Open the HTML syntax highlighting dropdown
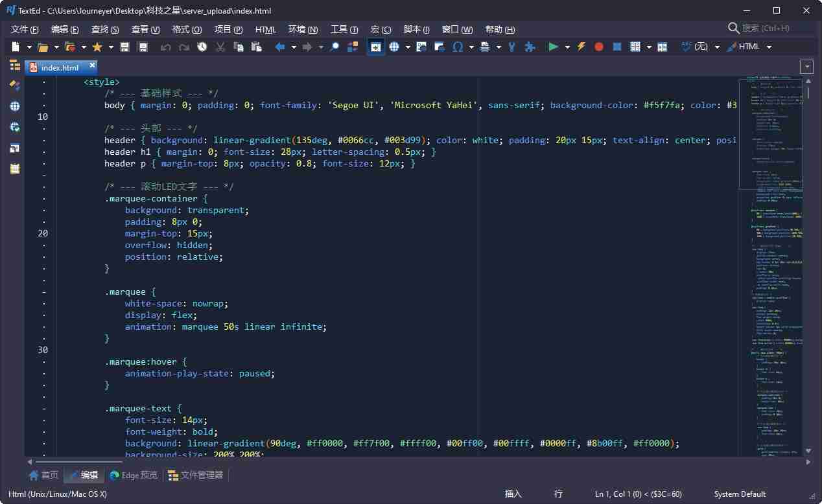822x504 pixels. [x=769, y=47]
